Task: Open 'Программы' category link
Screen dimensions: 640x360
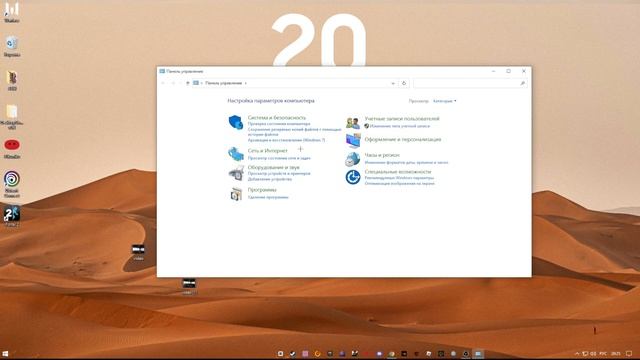Action: [262, 190]
